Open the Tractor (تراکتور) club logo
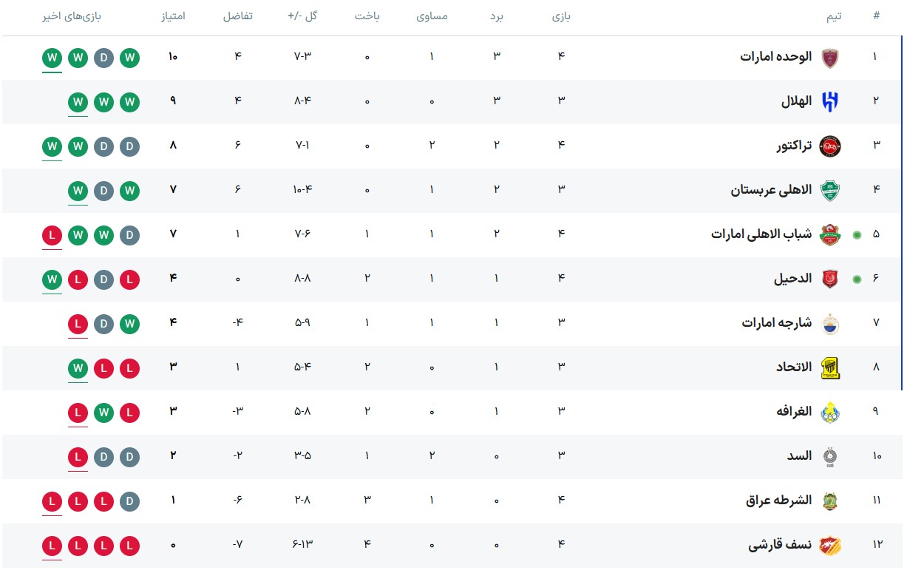The height and width of the screenshot is (573, 924). coord(831,146)
